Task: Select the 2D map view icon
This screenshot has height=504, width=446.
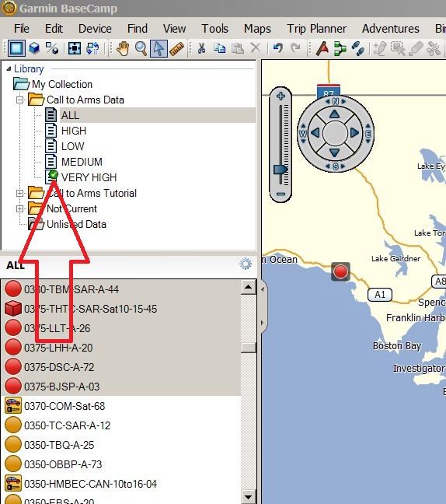Action: (16, 48)
